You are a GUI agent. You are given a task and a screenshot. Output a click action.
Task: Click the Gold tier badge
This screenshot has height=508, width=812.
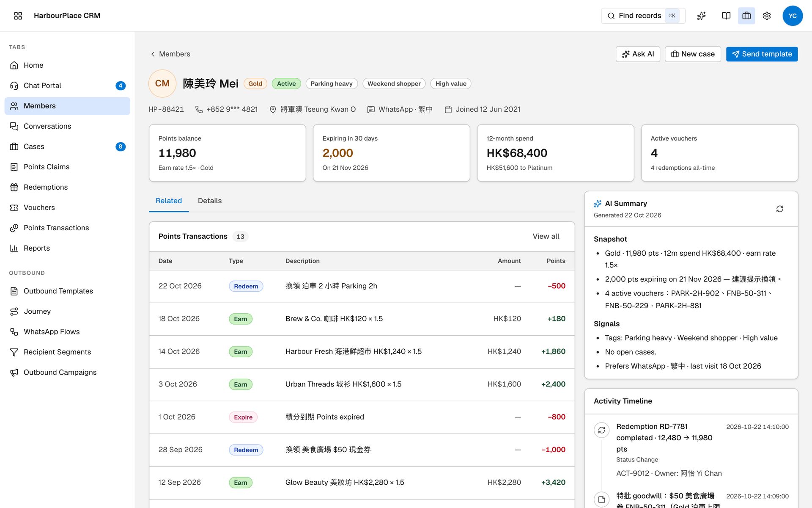255,84
